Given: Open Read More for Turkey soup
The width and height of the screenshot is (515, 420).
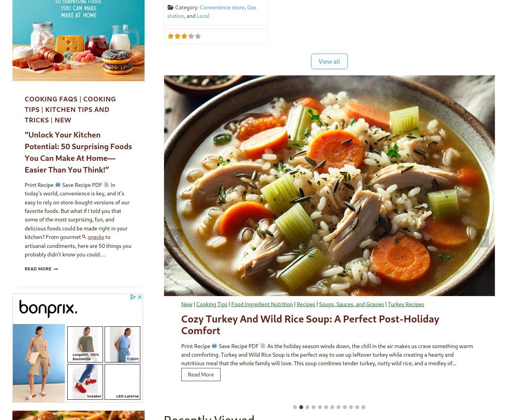Looking at the screenshot, I should 201,375.
